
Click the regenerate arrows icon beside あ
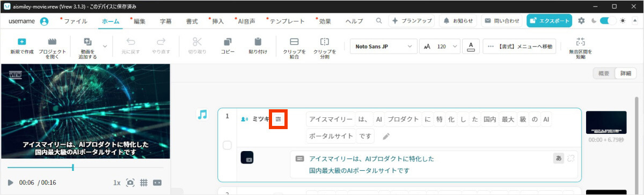tap(571, 158)
